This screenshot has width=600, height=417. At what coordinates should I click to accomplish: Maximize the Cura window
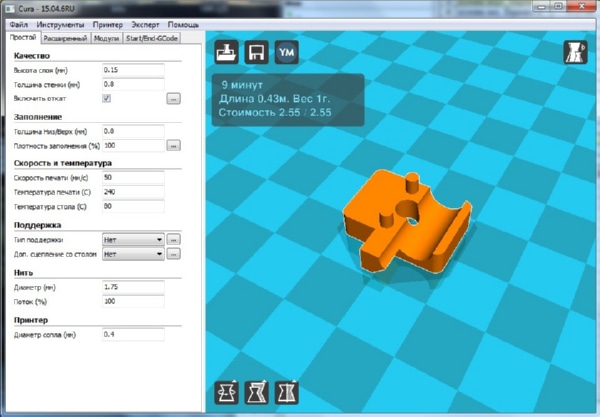pyautogui.click(x=558, y=7)
